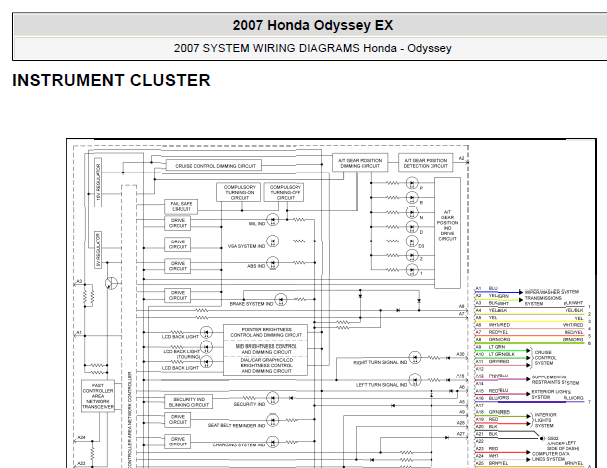Click the 'LCD BACK LIGHT (TOURING)' label
607x468 pixels.
[182, 354]
